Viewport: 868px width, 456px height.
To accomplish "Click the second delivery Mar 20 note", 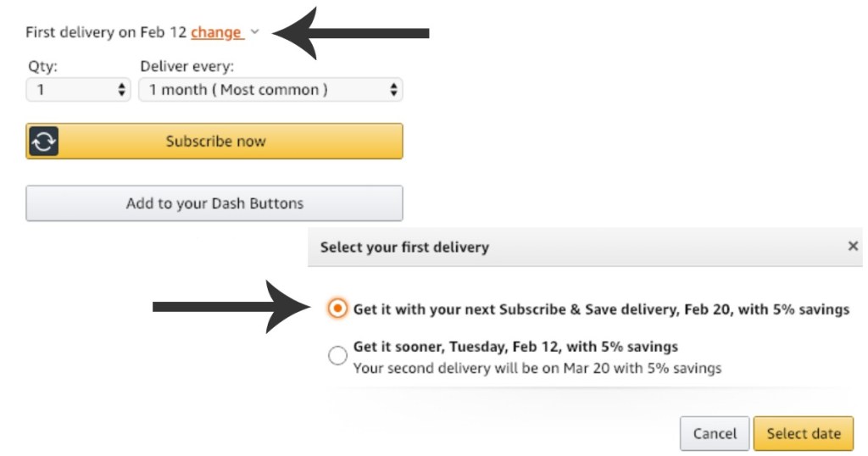I will [x=537, y=368].
